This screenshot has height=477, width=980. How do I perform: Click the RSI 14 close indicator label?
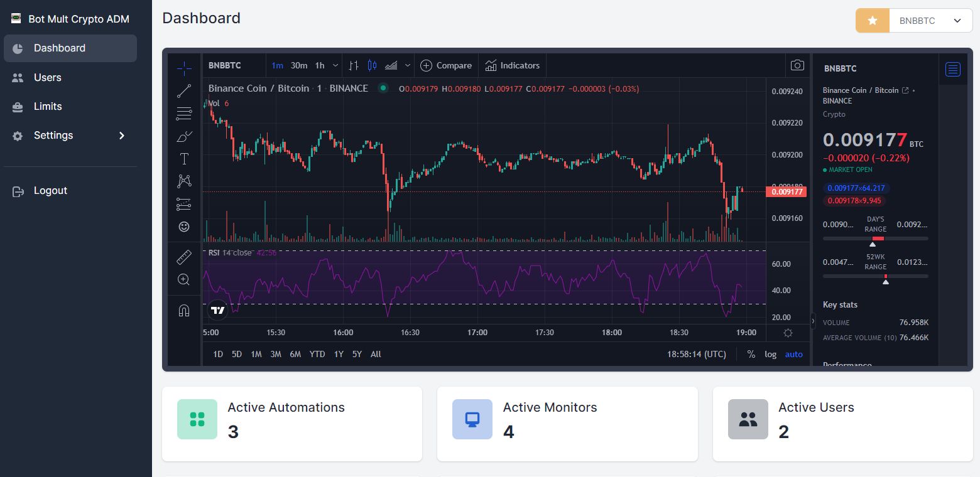click(x=230, y=252)
